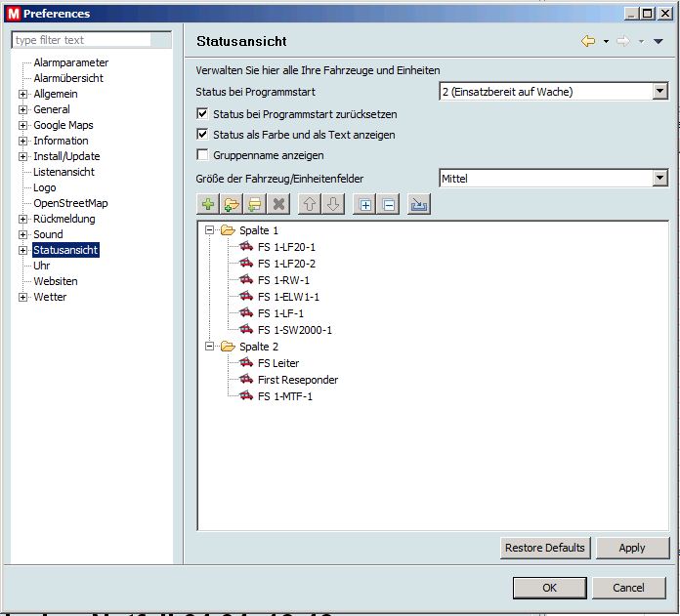Screen dimensions: 680x616
Task: Uncheck Status bei Programmstart zurücksetzen
Action: tap(203, 114)
